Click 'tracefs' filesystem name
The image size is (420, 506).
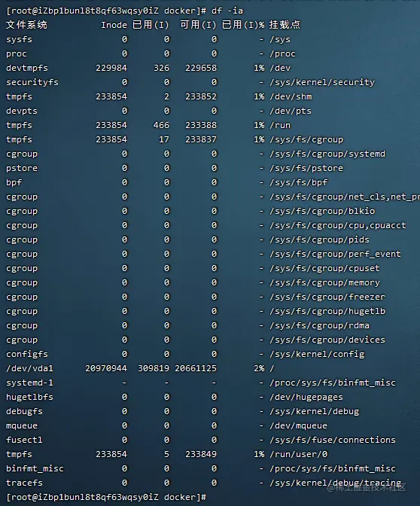click(24, 483)
